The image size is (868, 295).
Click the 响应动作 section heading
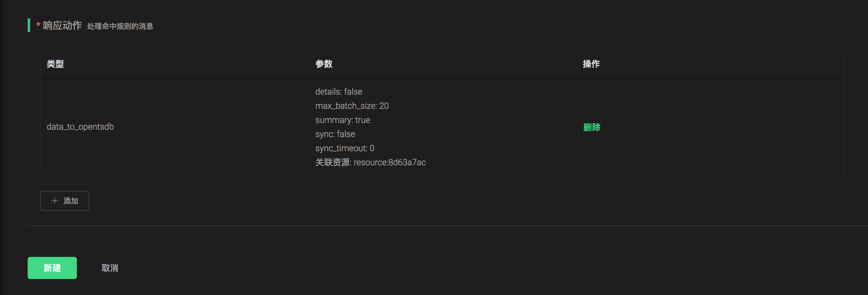click(x=62, y=26)
